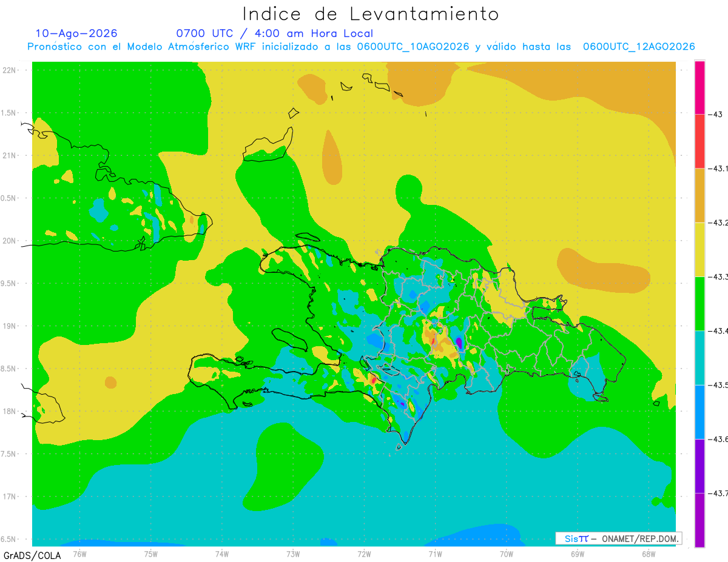Click the 'ONAMET/REP.DOM.' attribution box
Screen dimensions: 728x562
click(619, 538)
